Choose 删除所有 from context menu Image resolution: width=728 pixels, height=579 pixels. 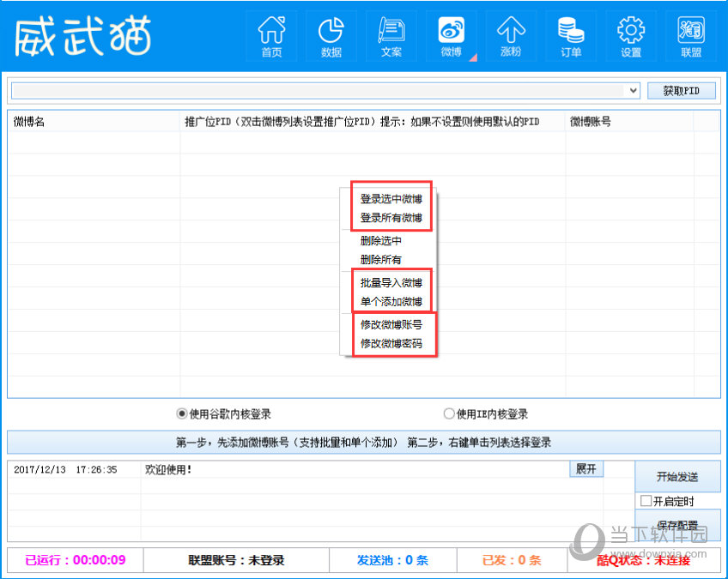tap(380, 259)
